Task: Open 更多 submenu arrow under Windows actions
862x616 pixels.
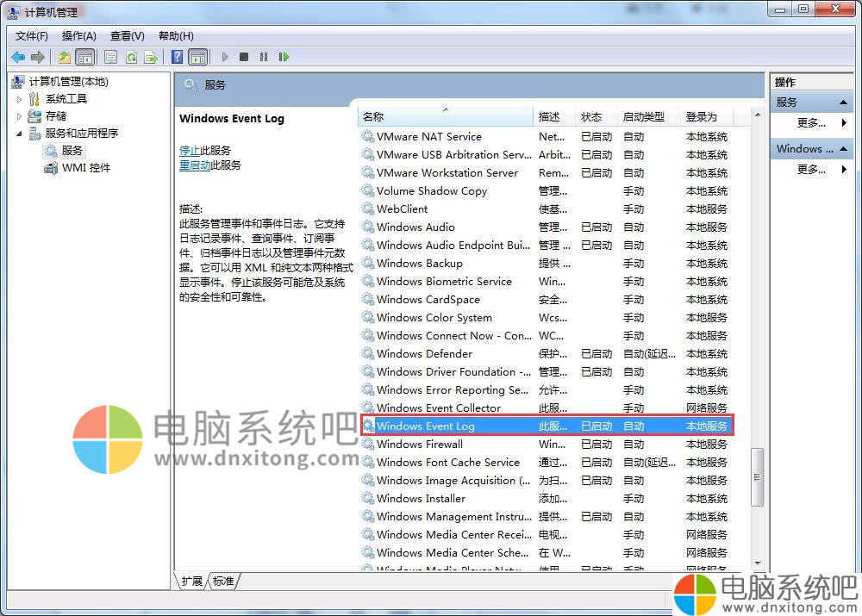Action: point(844,170)
